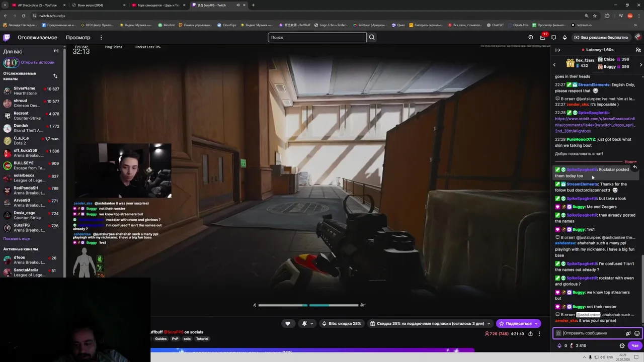Open Chrome extensions puzzle icon
Screen dimensions: 644x362
607,16
